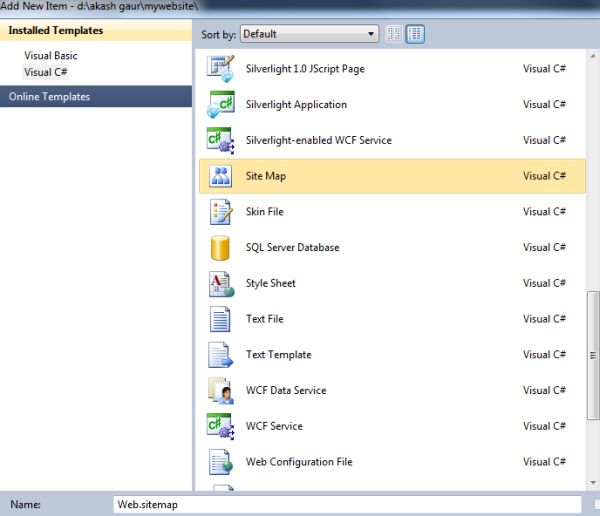
Task: Click Visual C# label in Skin File row
Action: pyautogui.click(x=544, y=212)
